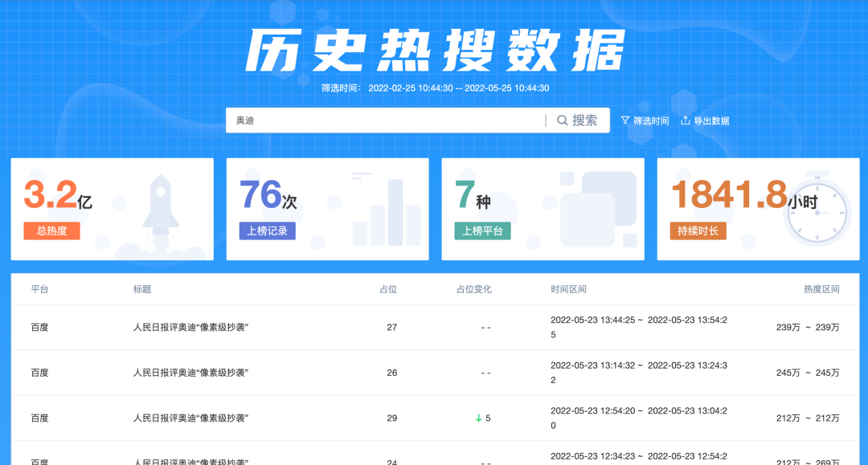Click the orange 总热度 label

coord(51,230)
